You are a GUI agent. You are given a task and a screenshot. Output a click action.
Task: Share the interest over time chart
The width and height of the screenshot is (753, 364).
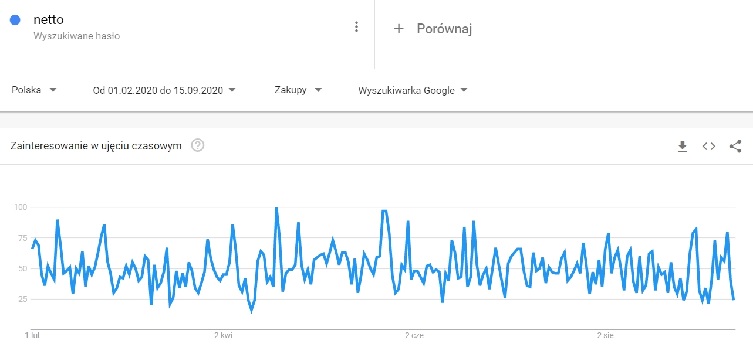[x=735, y=146]
